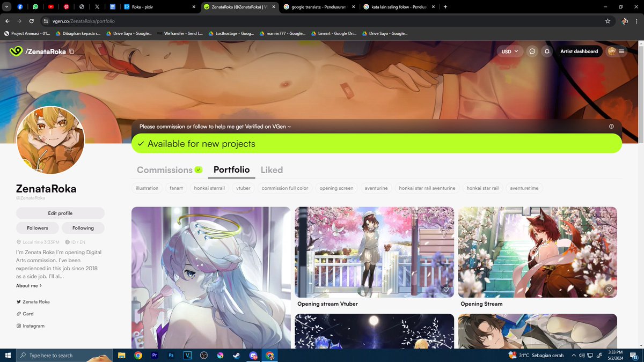Open the pinned YouTube tab
This screenshot has width=644, height=362.
(x=51, y=7)
